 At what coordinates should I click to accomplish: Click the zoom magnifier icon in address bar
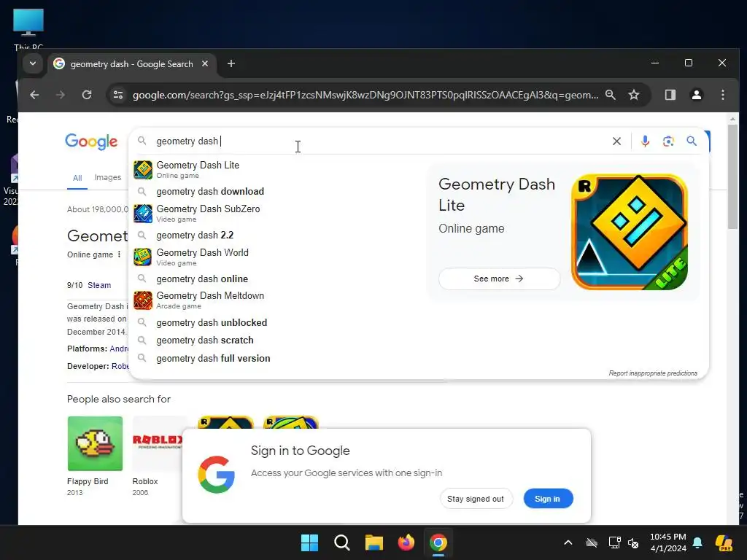(x=611, y=95)
